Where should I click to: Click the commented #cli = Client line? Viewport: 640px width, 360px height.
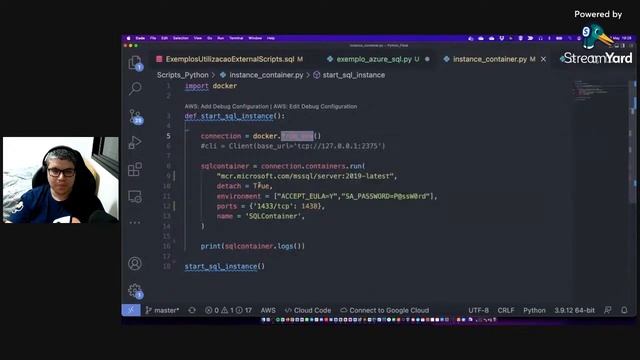coord(293,146)
